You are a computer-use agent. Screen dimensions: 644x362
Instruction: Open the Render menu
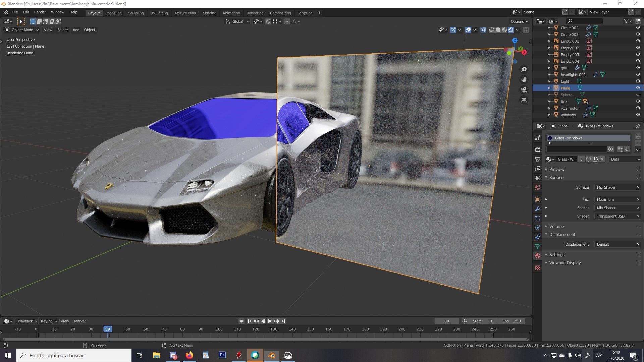point(40,12)
